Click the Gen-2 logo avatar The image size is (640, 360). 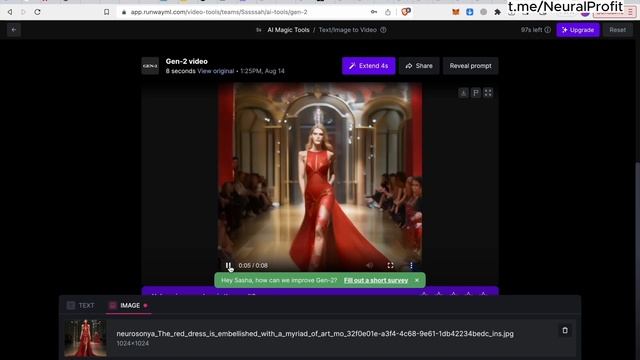click(150, 66)
